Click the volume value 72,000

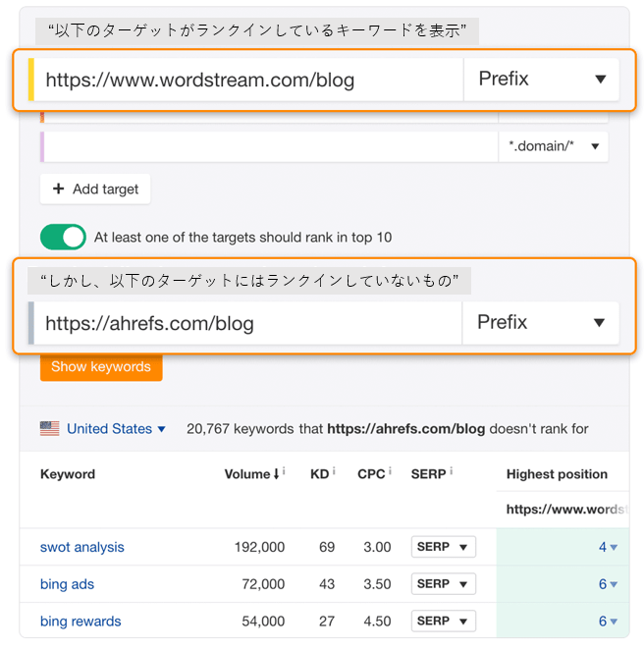263,584
